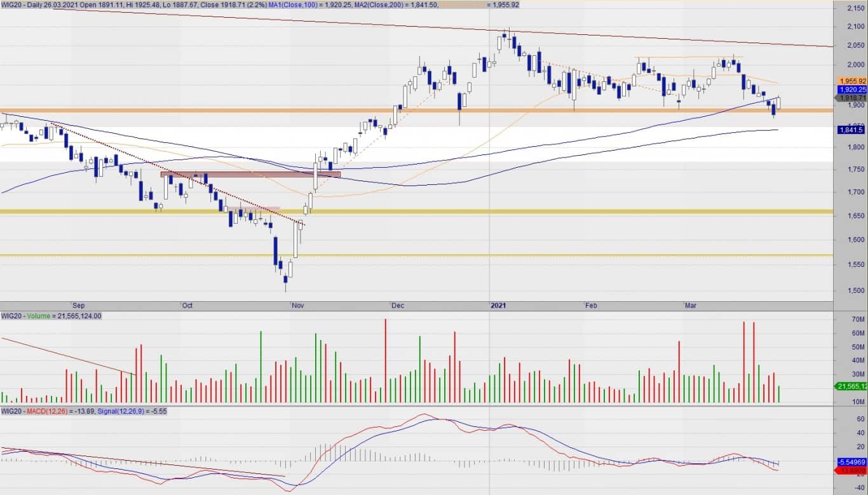This screenshot has width=868, height=495.
Task: Click the blue 1,920.25 price tag
Action: point(852,90)
